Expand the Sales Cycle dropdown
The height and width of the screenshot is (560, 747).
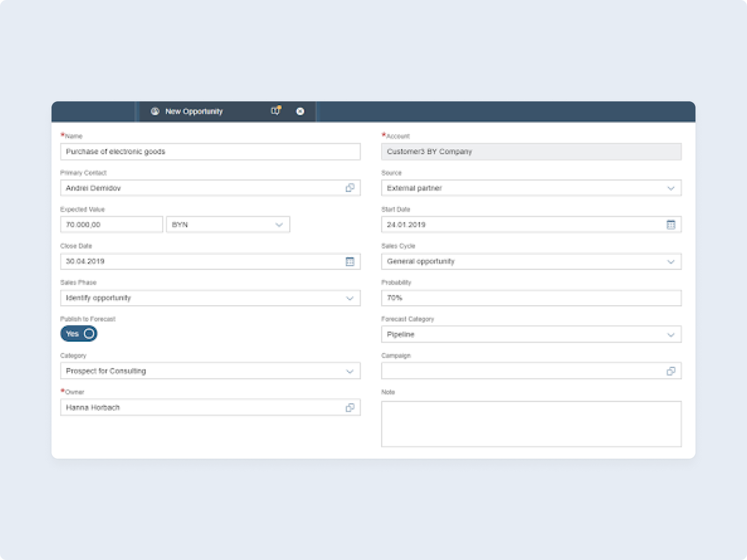tap(671, 262)
